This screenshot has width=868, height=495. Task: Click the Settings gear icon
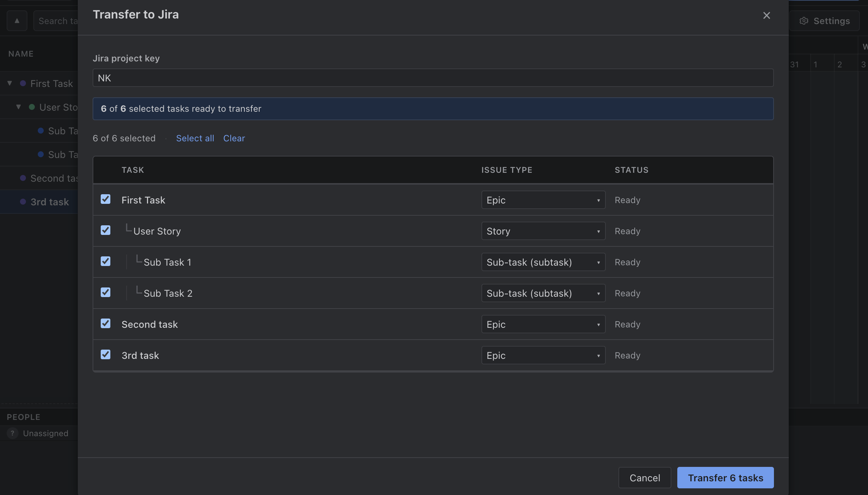[804, 21]
